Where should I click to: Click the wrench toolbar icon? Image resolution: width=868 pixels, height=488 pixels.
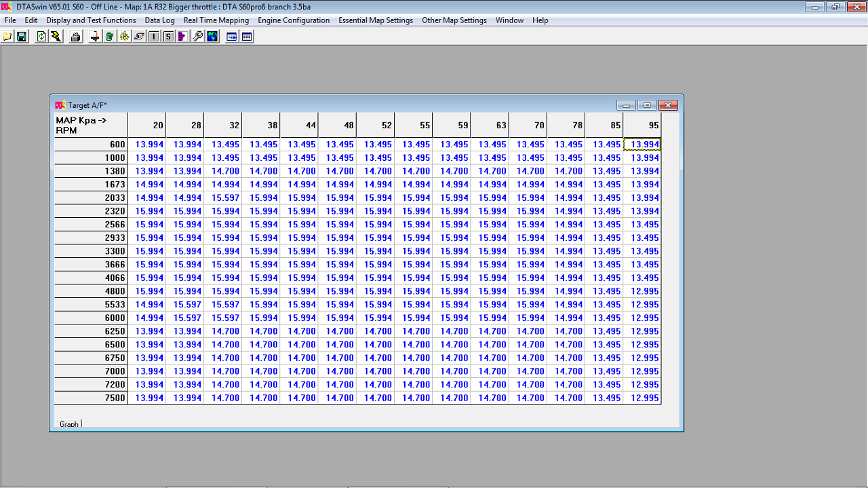[x=198, y=37]
